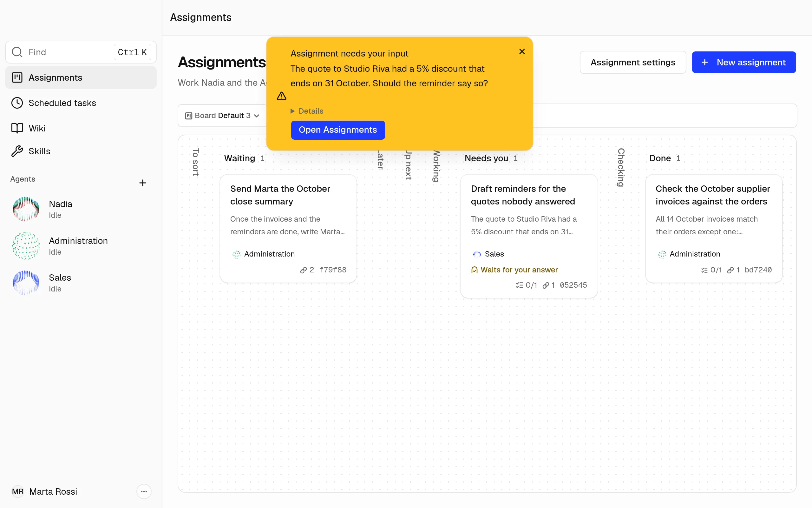Click the search magnifier icon in Find
The width and height of the screenshot is (812, 508).
pyautogui.click(x=17, y=52)
